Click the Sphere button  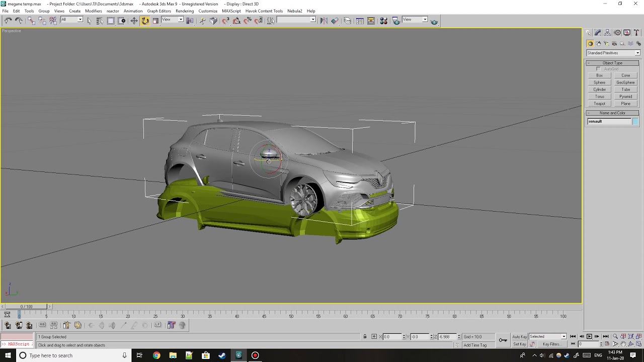click(x=599, y=82)
